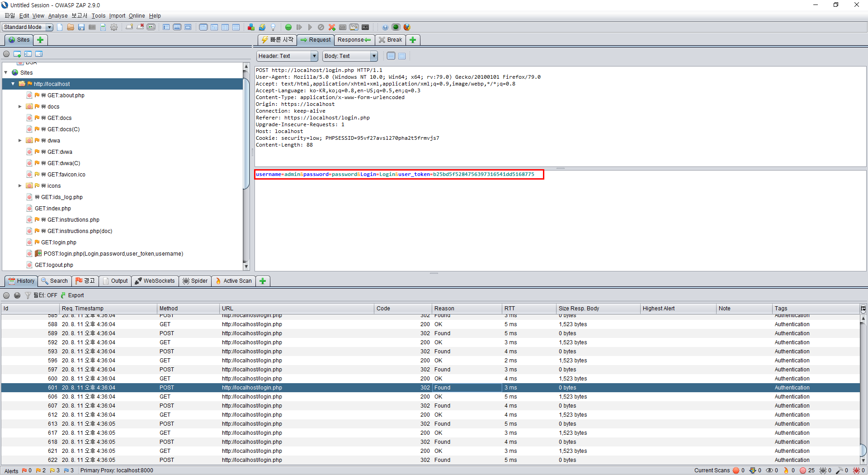This screenshot has height=475, width=868.
Task: Select history row with Id 613
Action: click(x=430, y=424)
